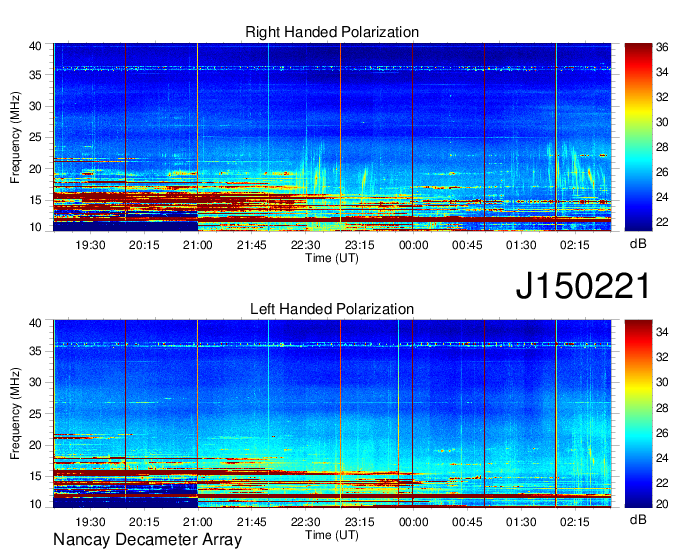
Task: Click the 21:00 tick under Right Handed plot
Action: tap(198, 245)
